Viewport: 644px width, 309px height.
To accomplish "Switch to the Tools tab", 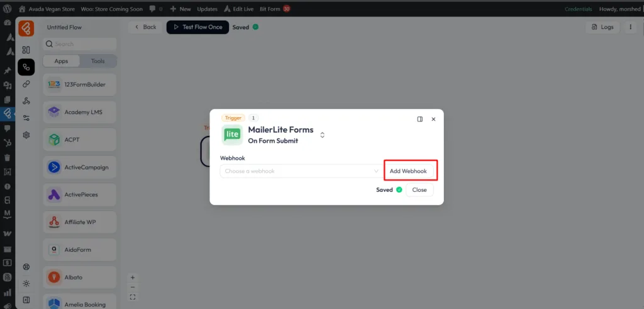I will (x=97, y=61).
